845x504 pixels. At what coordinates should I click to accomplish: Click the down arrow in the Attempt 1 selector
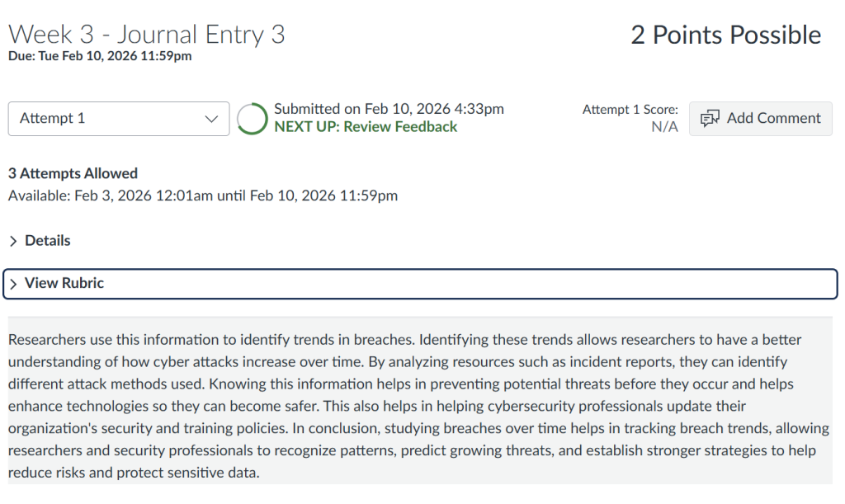click(210, 119)
